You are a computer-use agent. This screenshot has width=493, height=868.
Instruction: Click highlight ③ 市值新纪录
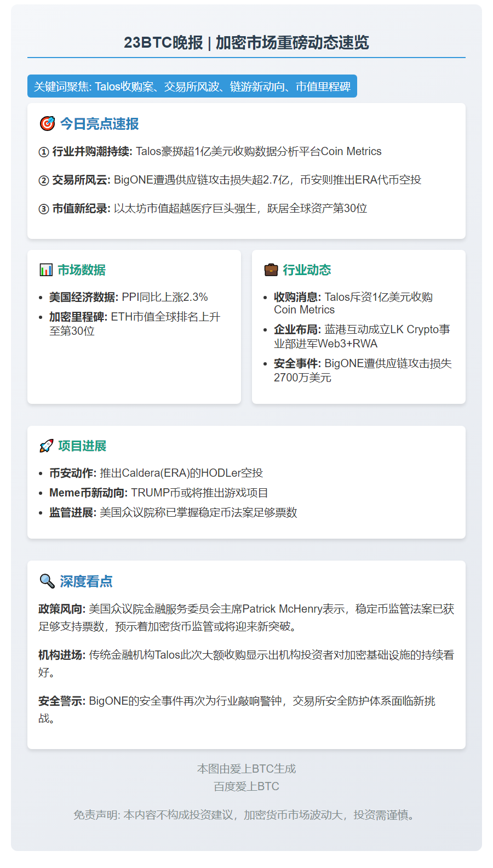(203, 208)
